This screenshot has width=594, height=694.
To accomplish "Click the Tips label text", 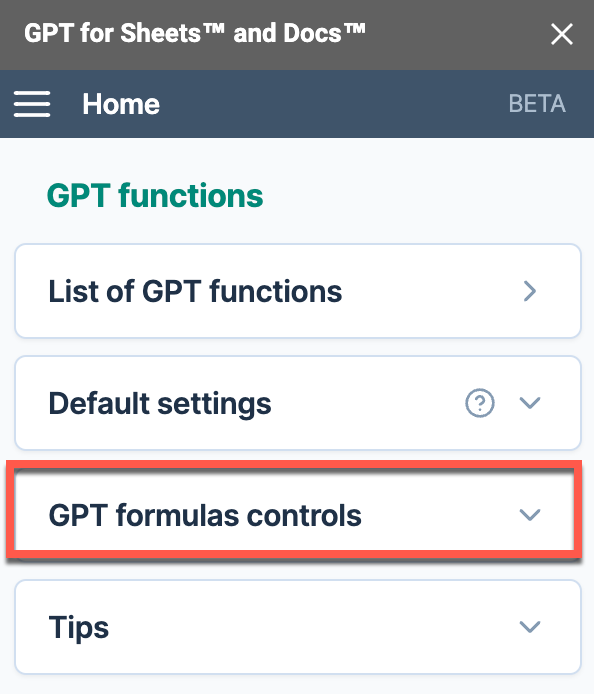I will coord(79,628).
